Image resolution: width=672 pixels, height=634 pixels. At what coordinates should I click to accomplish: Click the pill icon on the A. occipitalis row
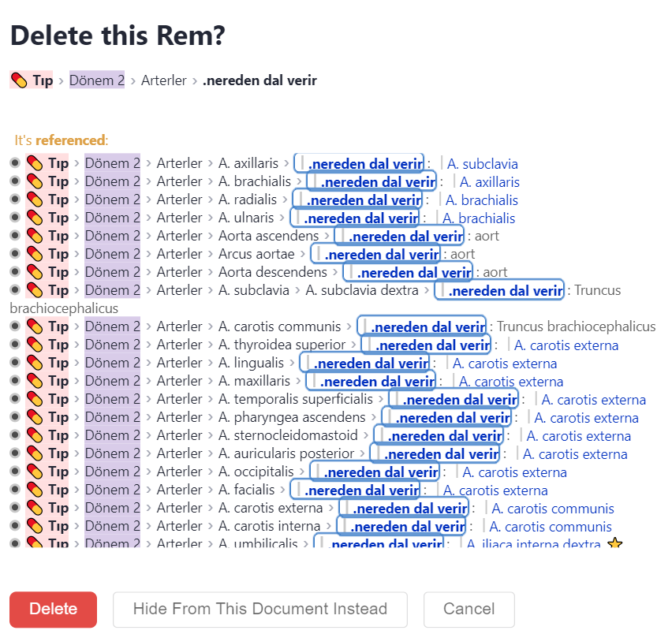[35, 471]
